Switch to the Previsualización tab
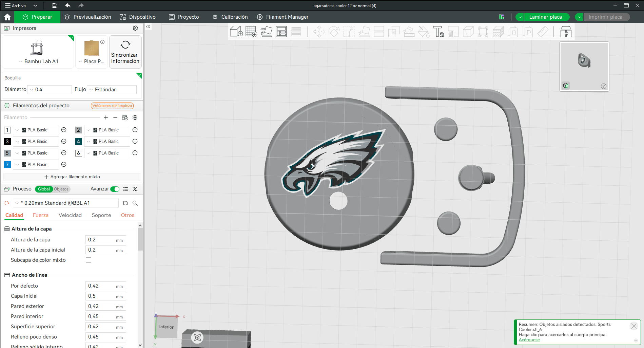 point(88,17)
